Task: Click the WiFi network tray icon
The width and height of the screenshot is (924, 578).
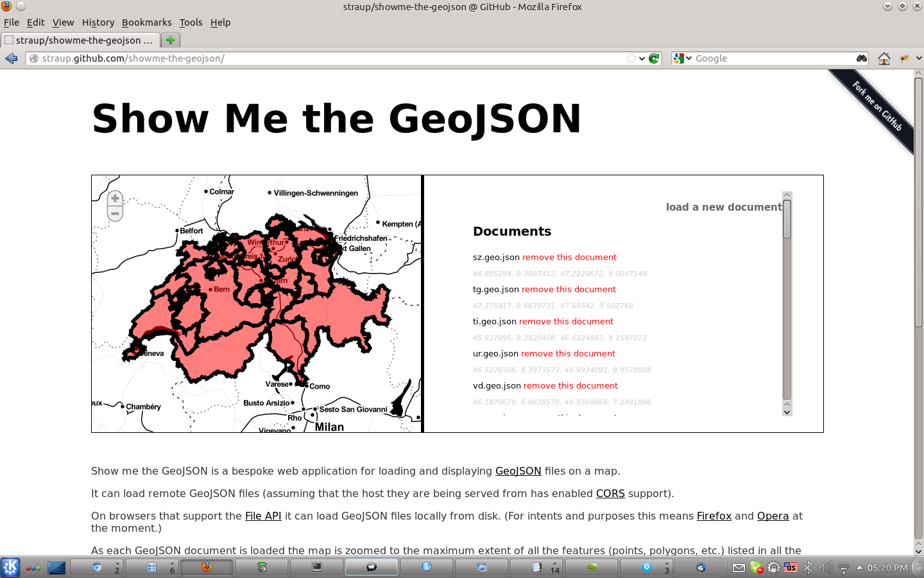Action: pyautogui.click(x=844, y=568)
